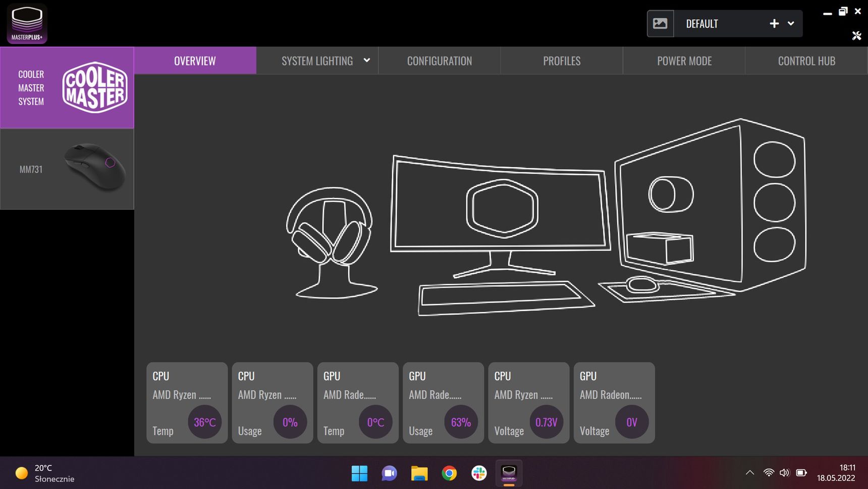The width and height of the screenshot is (868, 489).
Task: Select the MM731 mouse device
Action: (67, 169)
